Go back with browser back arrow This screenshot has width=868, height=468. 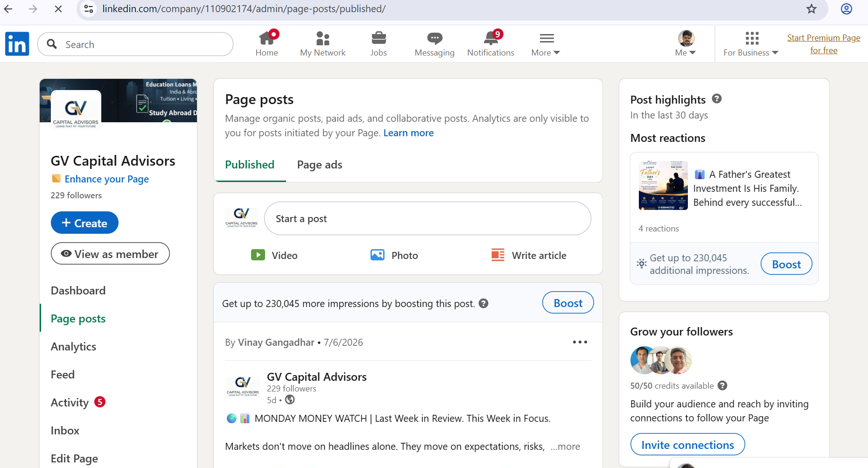tap(8, 9)
